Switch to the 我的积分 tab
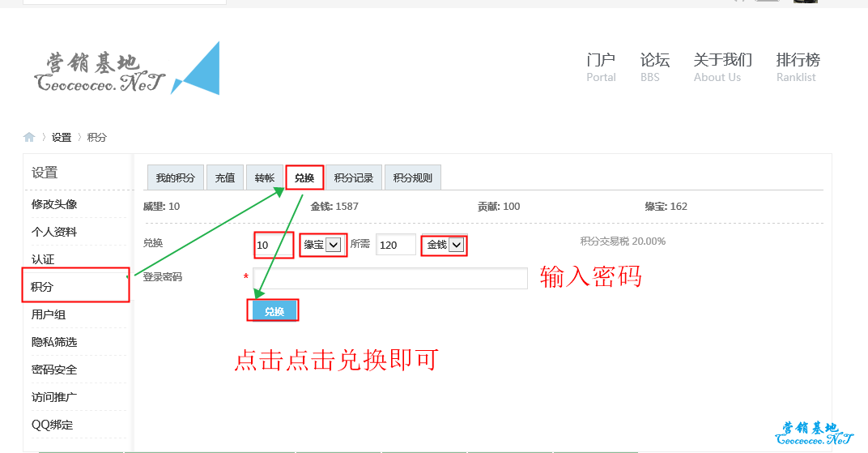Viewport: 868px width, 453px height. [175, 178]
